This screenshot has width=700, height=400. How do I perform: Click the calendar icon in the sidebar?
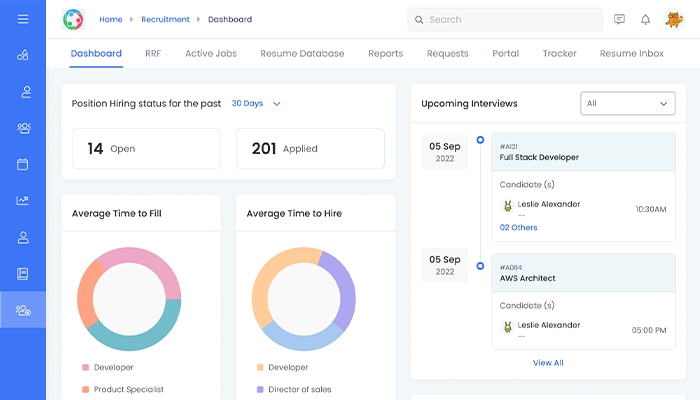[x=23, y=164]
